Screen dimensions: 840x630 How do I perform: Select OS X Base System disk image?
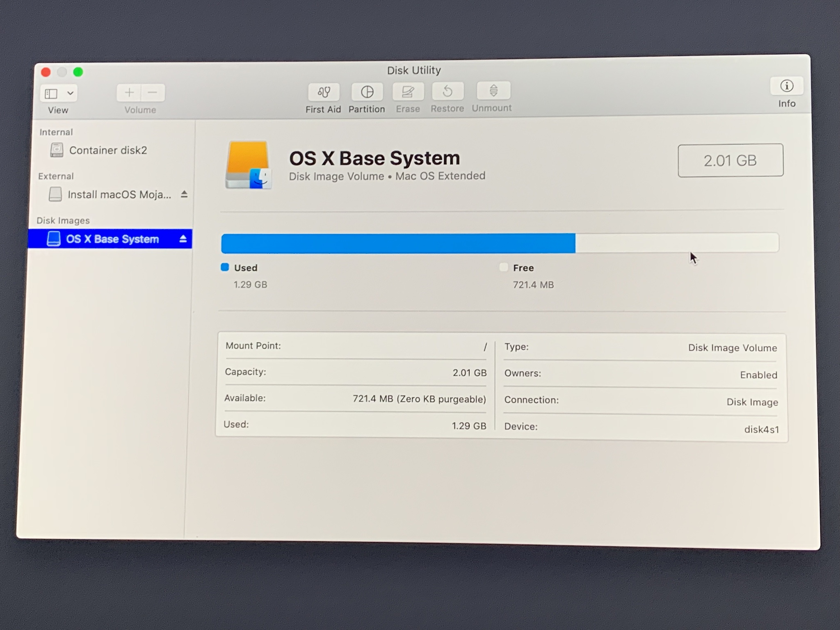click(x=112, y=239)
